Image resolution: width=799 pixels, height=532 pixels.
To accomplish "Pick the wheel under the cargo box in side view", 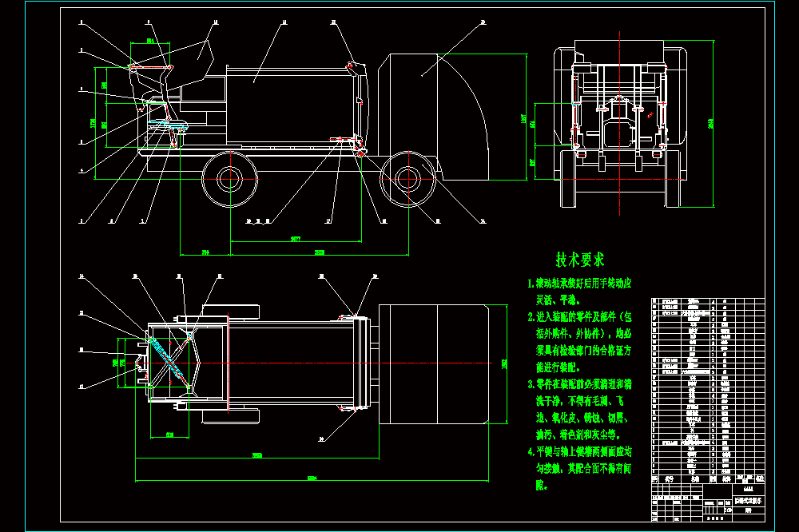I will tap(230, 179).
